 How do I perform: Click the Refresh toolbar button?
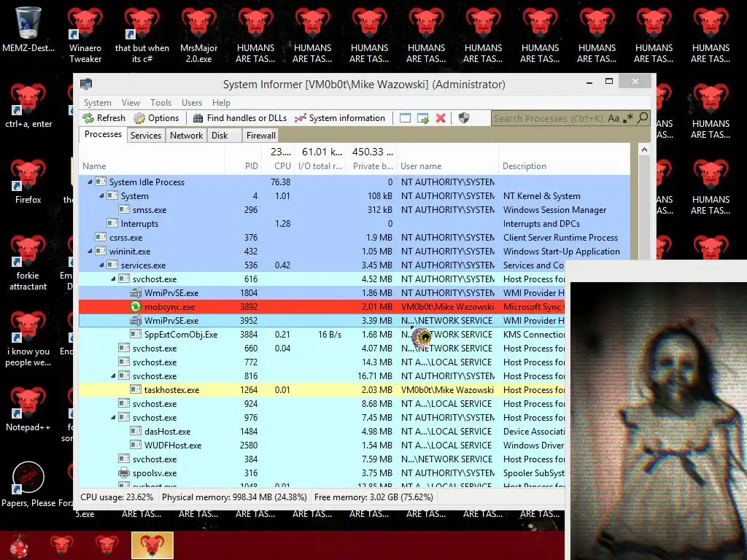pyautogui.click(x=104, y=118)
